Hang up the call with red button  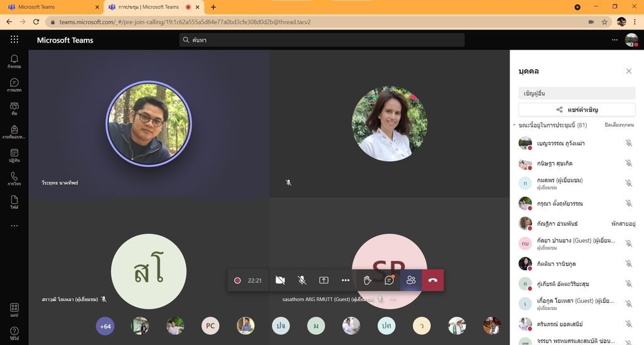pyautogui.click(x=432, y=280)
